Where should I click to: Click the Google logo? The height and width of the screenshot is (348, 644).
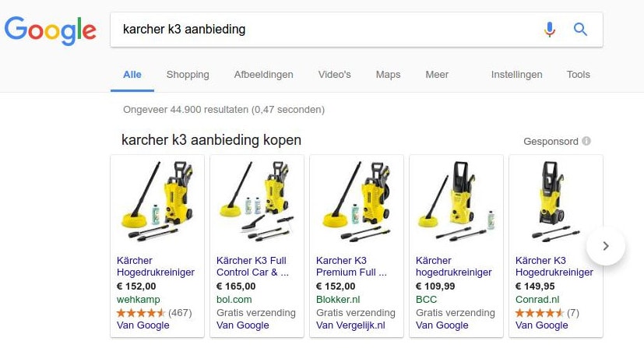(x=50, y=31)
